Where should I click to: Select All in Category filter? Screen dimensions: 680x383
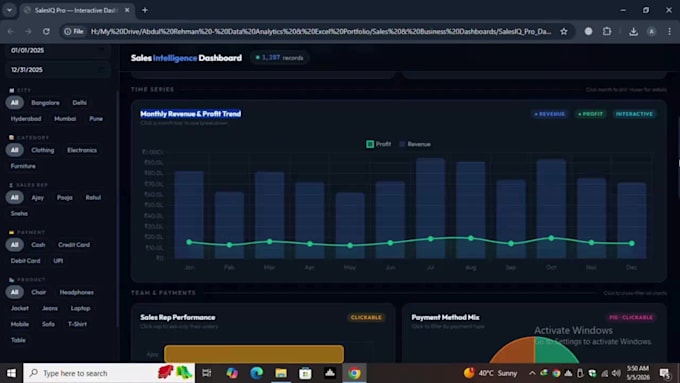tap(15, 150)
